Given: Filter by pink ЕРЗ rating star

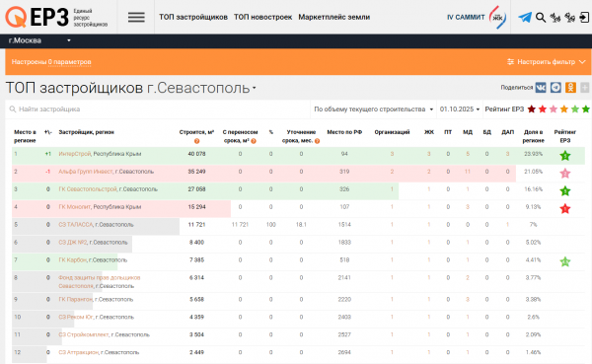Looking at the screenshot, I should click(x=554, y=109).
